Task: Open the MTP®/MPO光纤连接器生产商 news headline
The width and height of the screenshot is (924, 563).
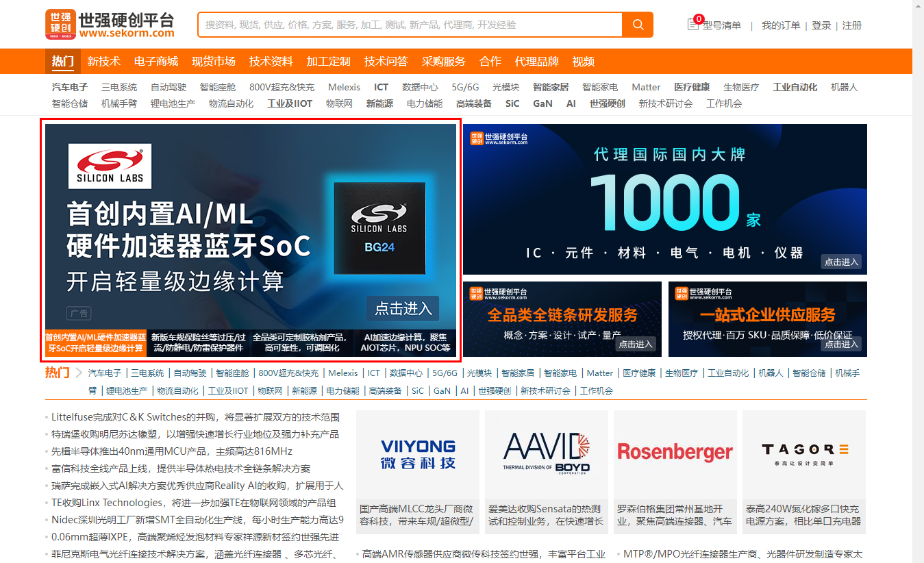Action: 742,554
